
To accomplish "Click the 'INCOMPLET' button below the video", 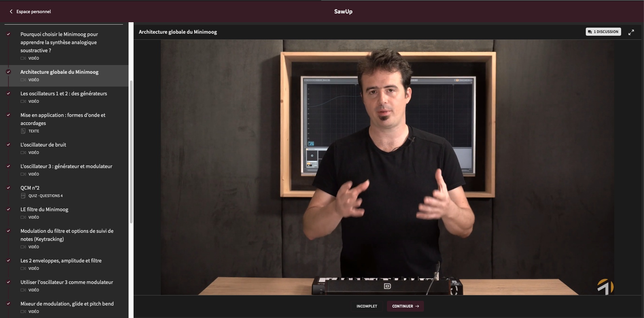I will 367,306.
